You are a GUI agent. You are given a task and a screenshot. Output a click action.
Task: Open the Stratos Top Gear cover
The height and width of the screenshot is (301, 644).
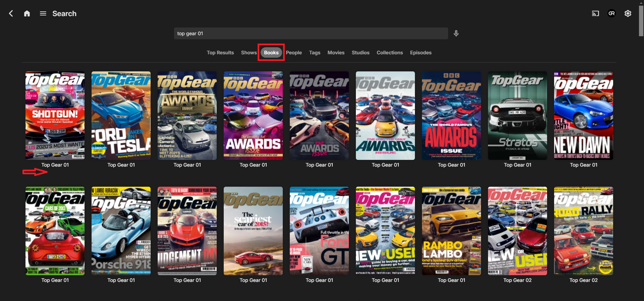pyautogui.click(x=517, y=116)
